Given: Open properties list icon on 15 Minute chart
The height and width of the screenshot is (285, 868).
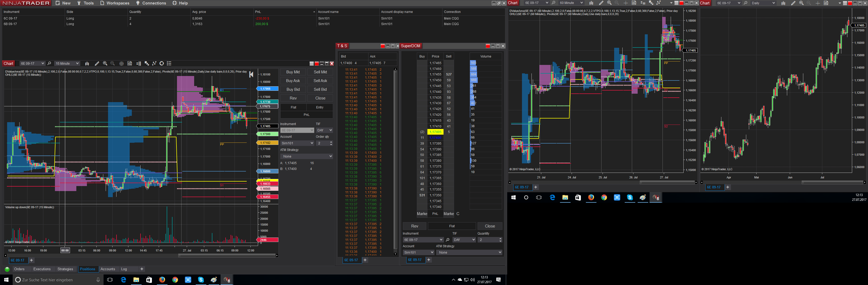Looking at the screenshot, I should (x=170, y=64).
